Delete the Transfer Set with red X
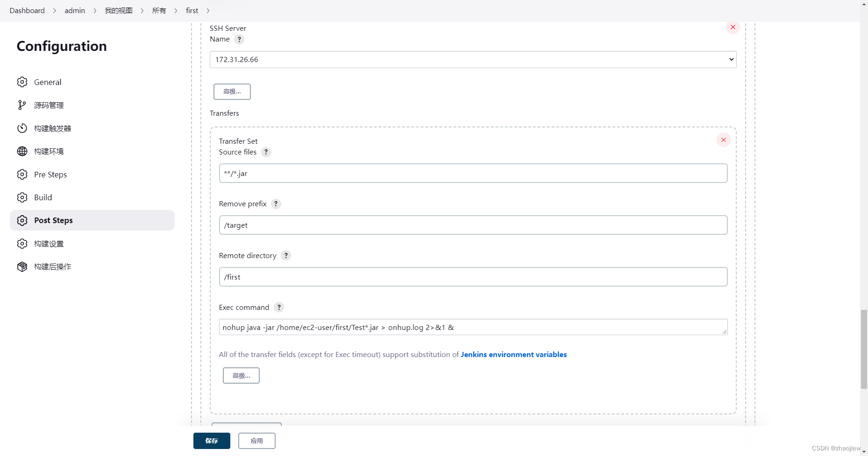868x456 pixels. coord(724,140)
